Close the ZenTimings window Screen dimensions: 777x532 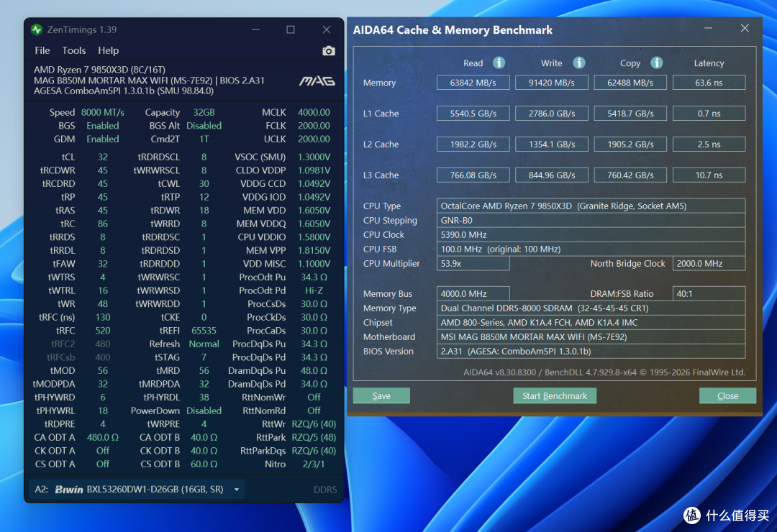[x=327, y=29]
